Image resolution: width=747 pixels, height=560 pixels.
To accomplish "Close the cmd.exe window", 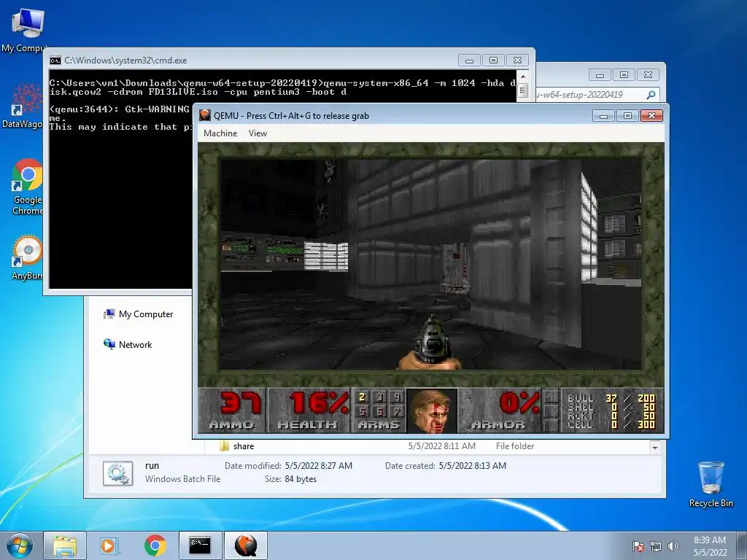I will coord(517,61).
